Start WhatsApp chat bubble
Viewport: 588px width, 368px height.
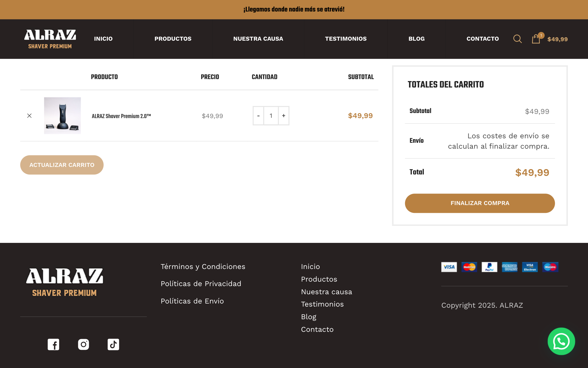(561, 341)
